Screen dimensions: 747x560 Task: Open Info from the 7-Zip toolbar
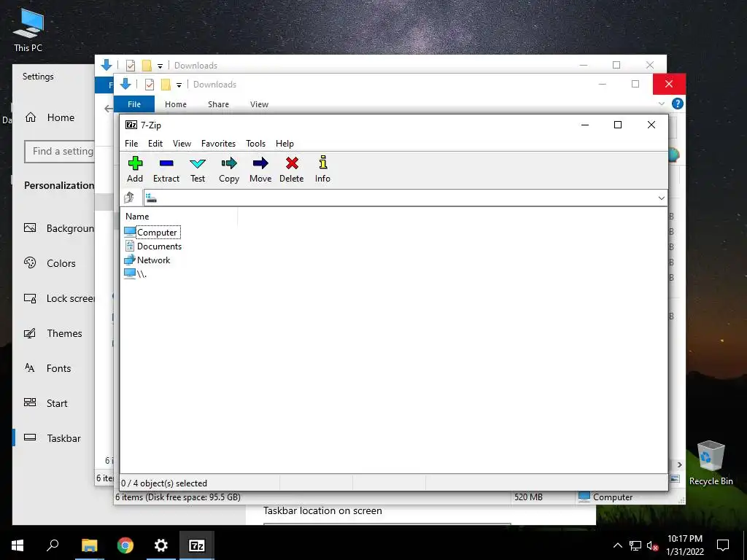click(x=322, y=169)
